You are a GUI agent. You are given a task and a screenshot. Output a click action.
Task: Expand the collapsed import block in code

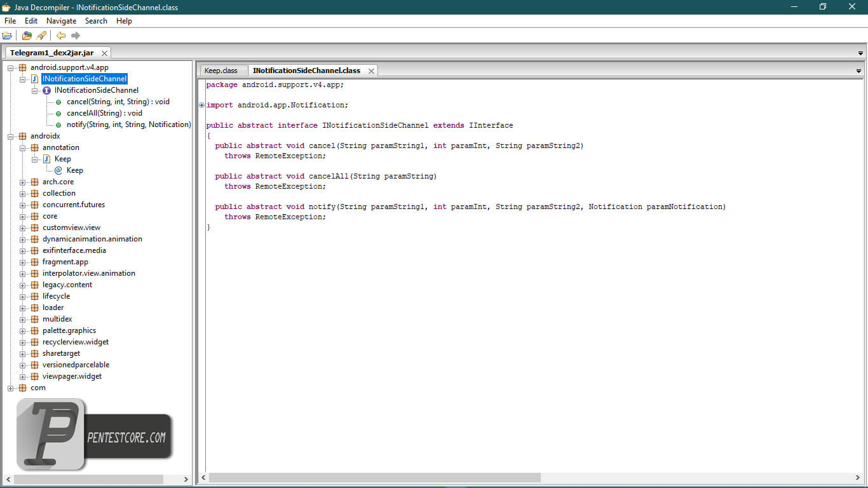(x=202, y=105)
